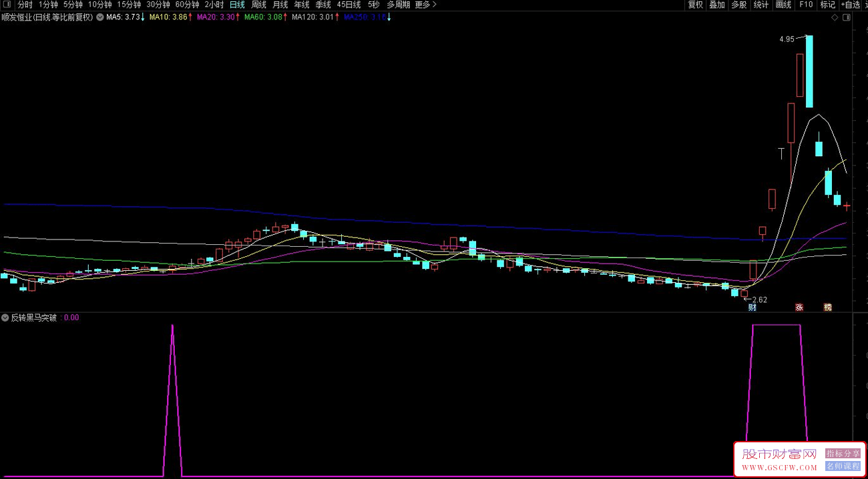Switch to 周线 weekly chart
Image resolution: width=868 pixels, height=479 pixels.
coord(258,5)
